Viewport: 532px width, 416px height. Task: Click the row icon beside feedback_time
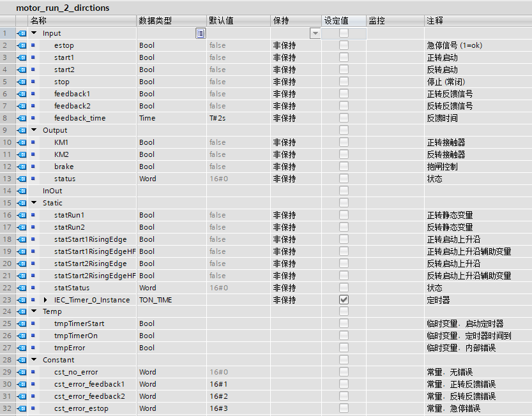(22, 118)
